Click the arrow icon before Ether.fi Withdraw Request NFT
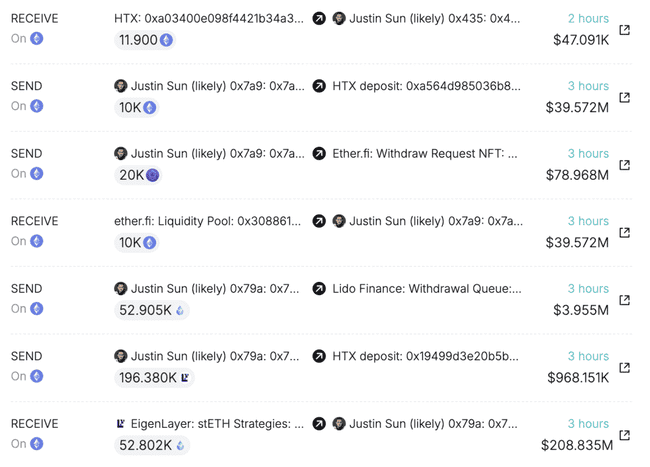Viewport: 650px width, 467px height. (319, 154)
